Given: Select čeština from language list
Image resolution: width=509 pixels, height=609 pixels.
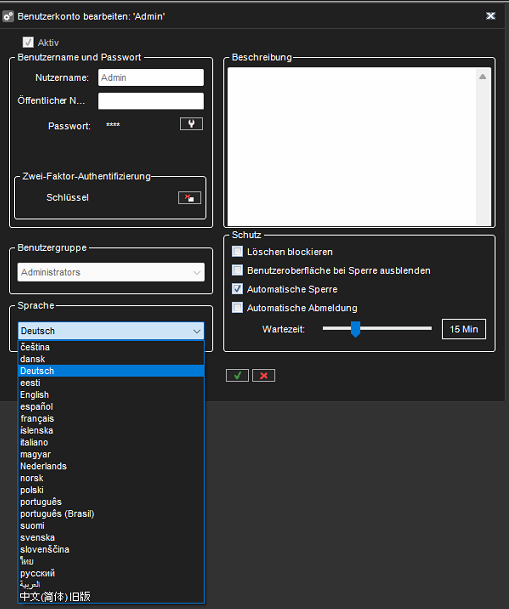Looking at the screenshot, I should pyautogui.click(x=111, y=347).
